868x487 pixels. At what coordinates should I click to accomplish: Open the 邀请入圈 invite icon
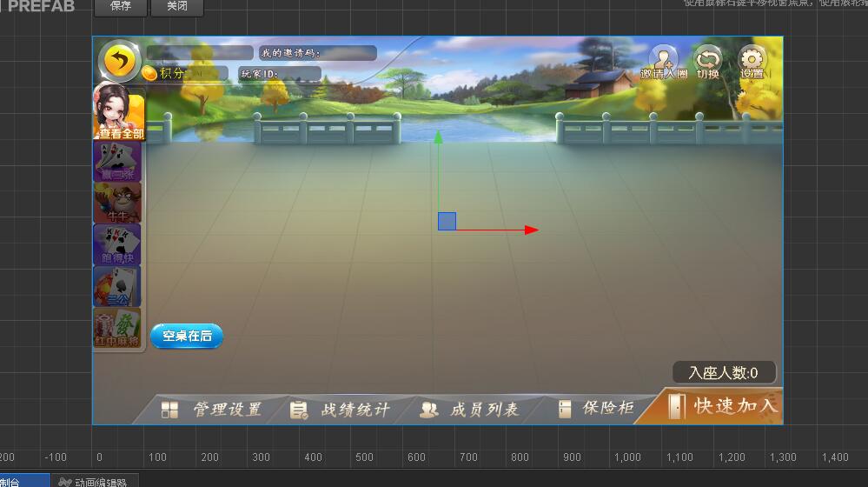(664, 63)
